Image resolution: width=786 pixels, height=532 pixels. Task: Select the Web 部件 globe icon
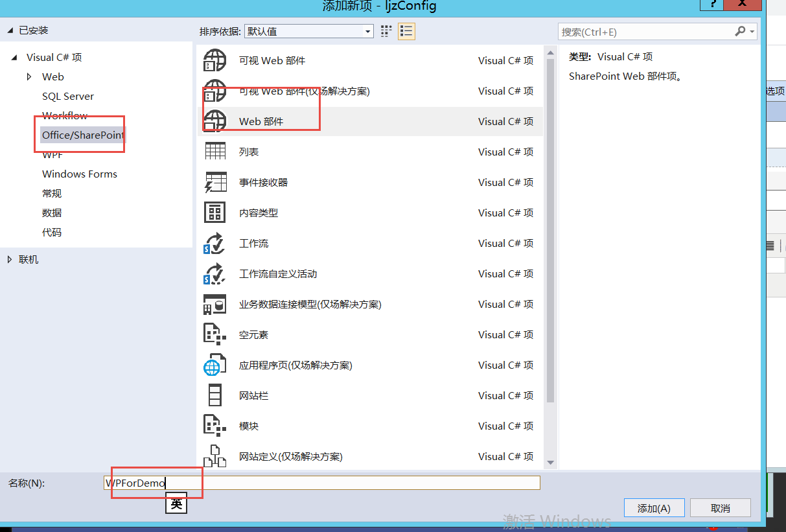click(215, 121)
